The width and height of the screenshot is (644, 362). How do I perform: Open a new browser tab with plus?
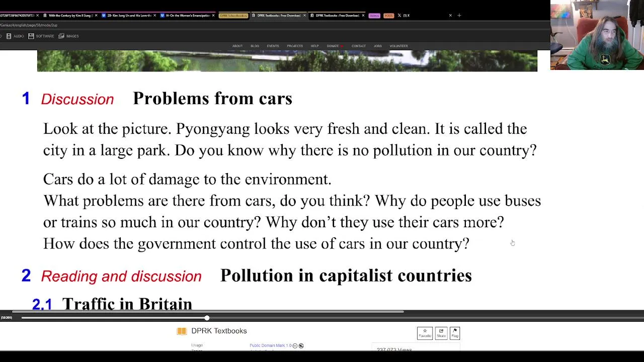pos(459,16)
